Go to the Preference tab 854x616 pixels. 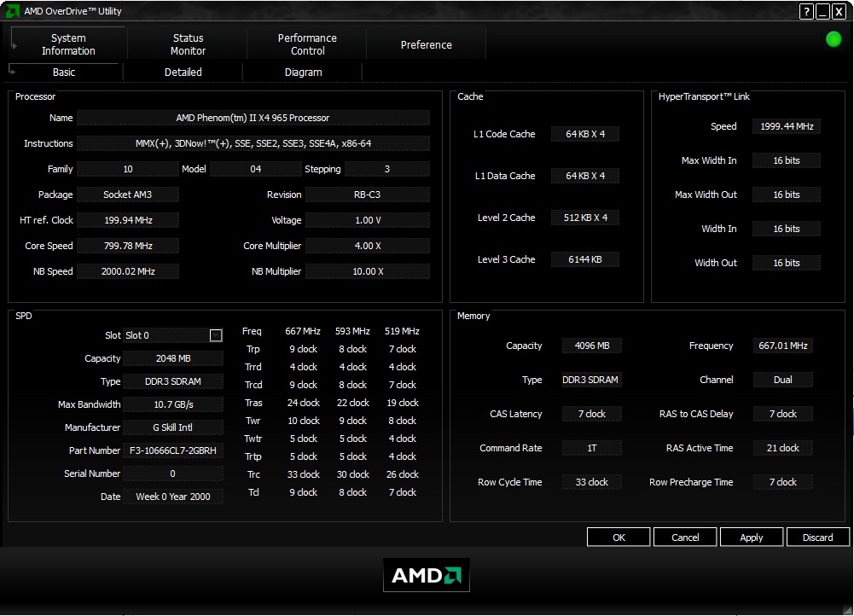tap(427, 44)
